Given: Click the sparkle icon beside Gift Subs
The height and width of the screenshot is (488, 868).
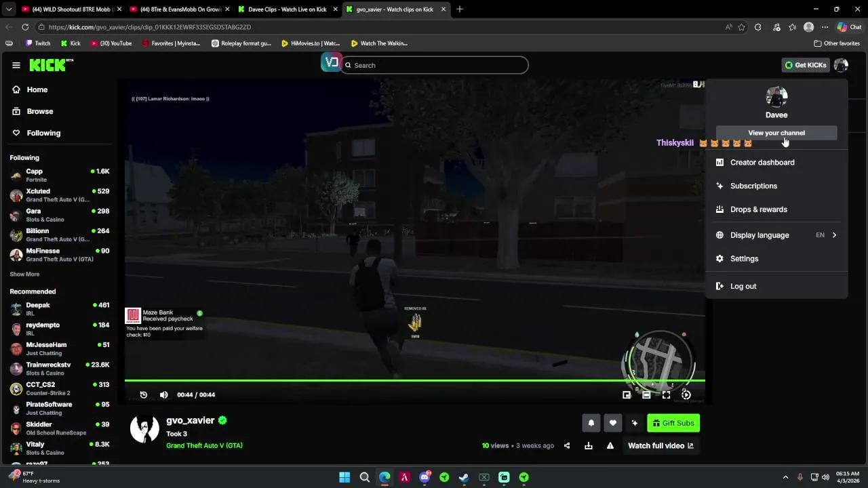Looking at the screenshot, I should pos(635,423).
